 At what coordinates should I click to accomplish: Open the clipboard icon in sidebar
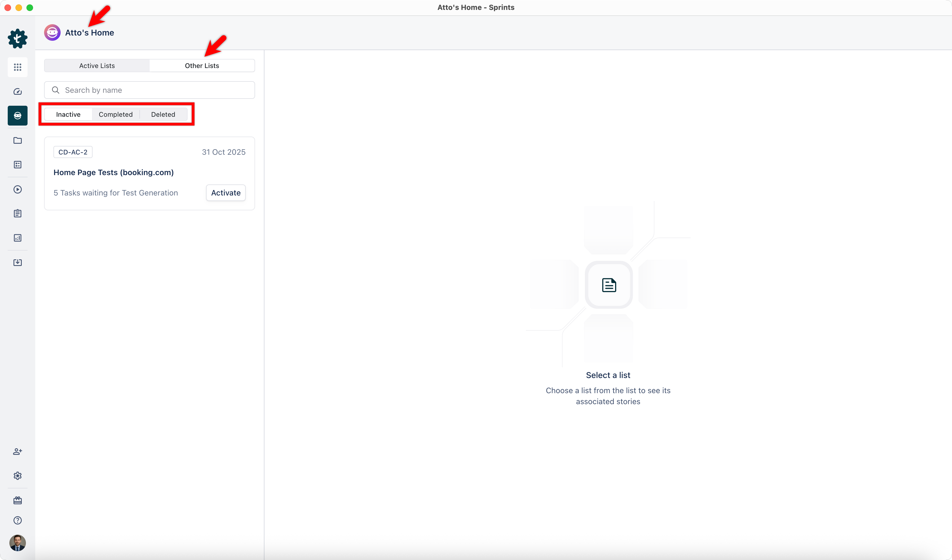[17, 213]
